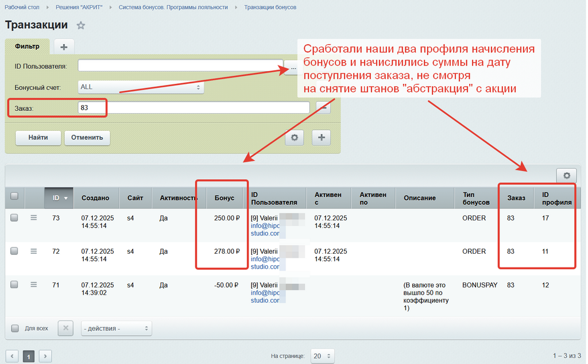Screen dimensions: 588x364
Task: Expand the '- действия -' dropdown
Action: pos(117,328)
